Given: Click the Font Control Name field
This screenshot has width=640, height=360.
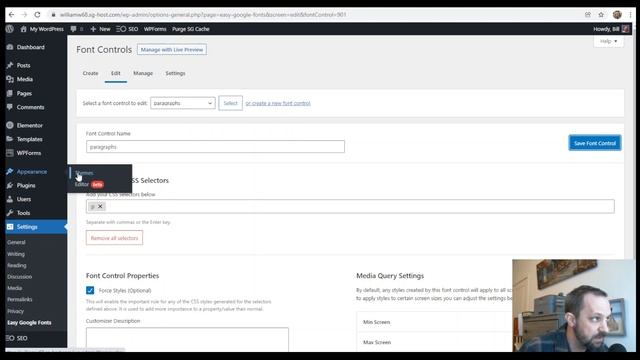Looking at the screenshot, I should pos(215,147).
